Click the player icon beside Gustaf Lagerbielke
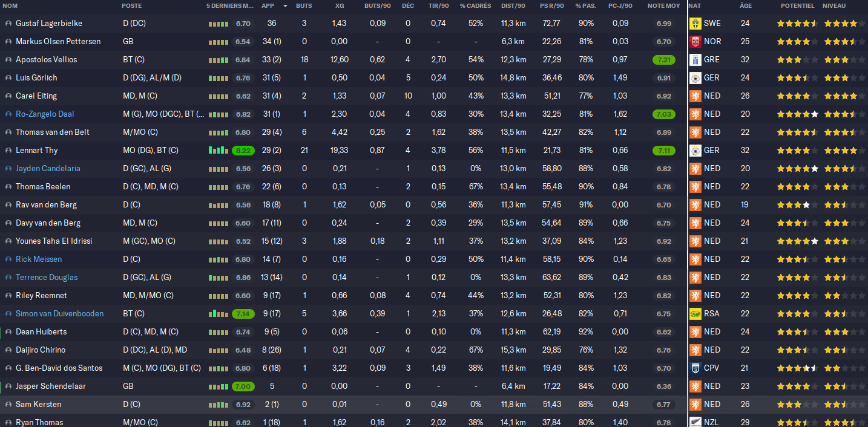Screen dimensions: 868x427 [8, 24]
